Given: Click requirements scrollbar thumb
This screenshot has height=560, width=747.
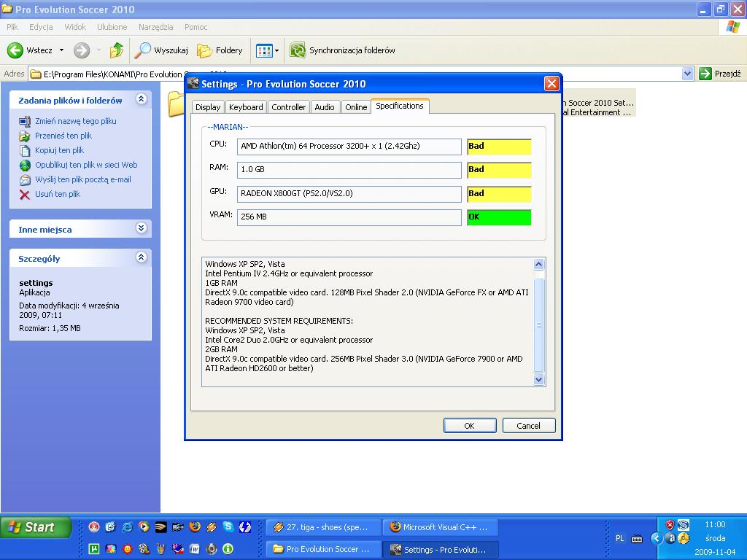Looking at the screenshot, I should (539, 326).
